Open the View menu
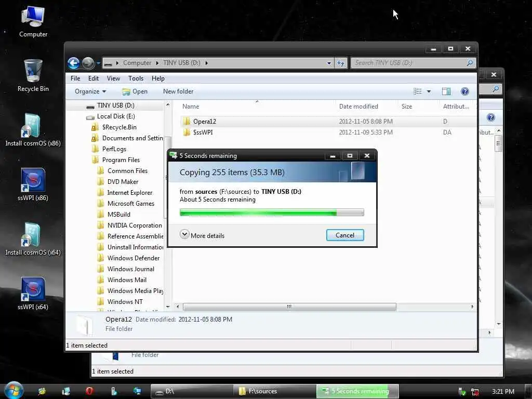 [x=113, y=78]
